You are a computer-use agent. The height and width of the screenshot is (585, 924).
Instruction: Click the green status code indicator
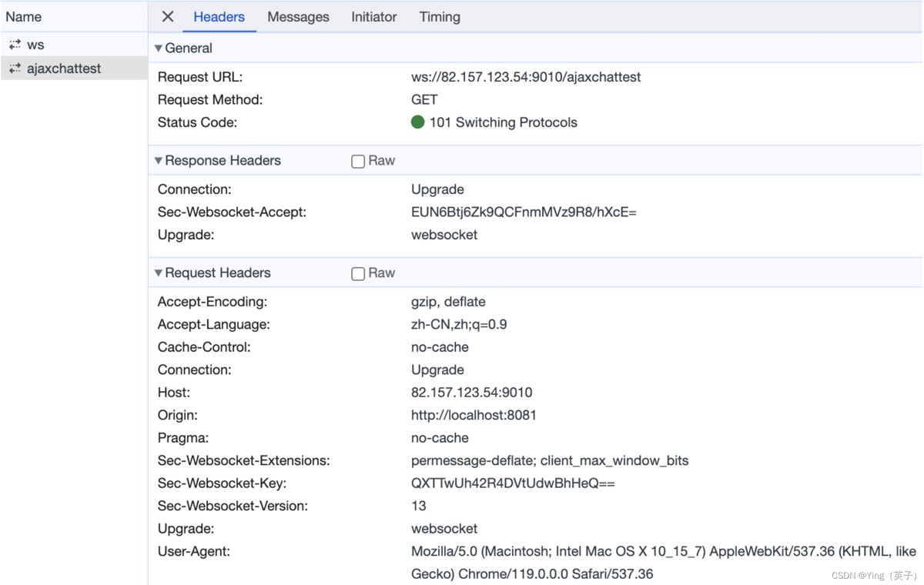point(418,122)
